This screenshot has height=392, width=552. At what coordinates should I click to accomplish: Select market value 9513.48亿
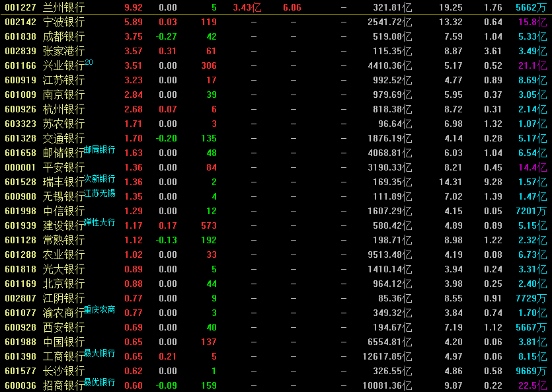tap(390, 255)
